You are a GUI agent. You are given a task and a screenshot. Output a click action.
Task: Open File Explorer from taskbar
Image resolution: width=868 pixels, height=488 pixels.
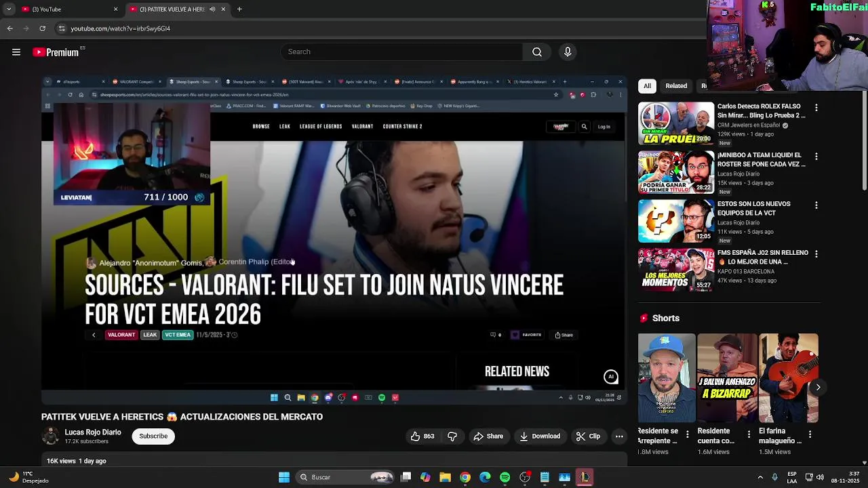pos(445,477)
